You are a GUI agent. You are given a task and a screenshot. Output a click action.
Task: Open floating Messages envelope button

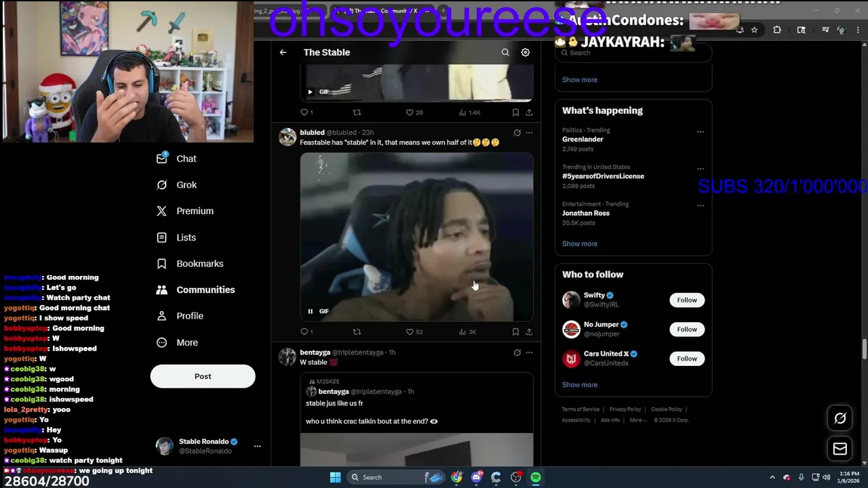840,449
